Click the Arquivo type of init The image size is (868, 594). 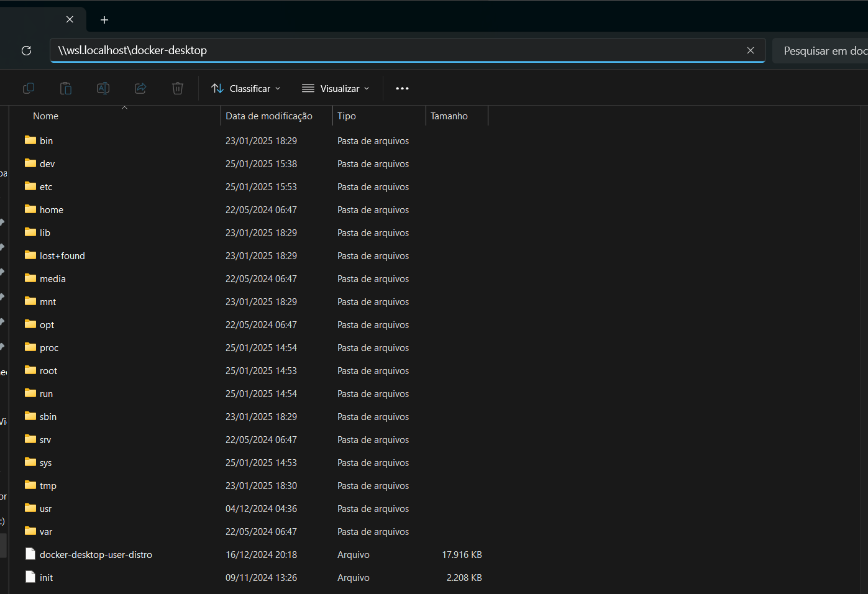[354, 578]
